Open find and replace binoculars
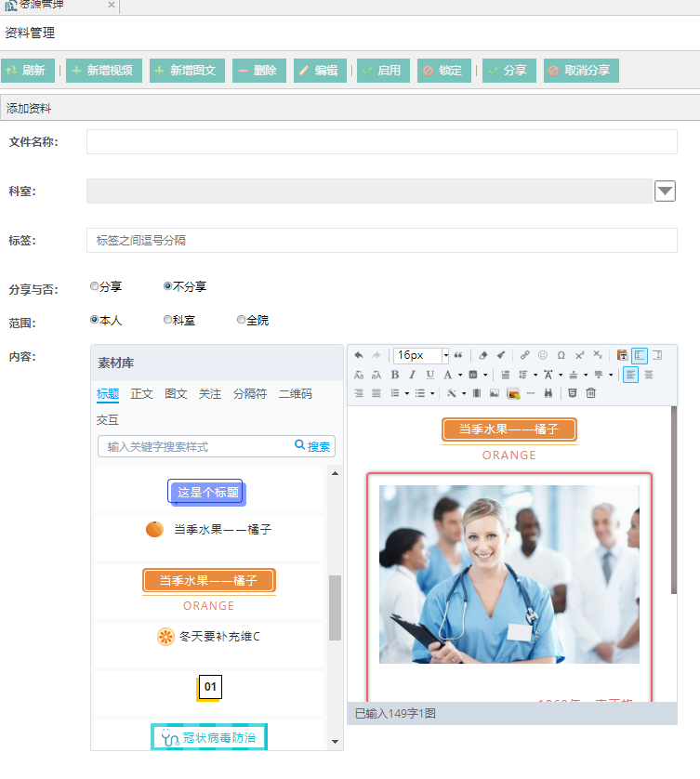 pos(548,393)
